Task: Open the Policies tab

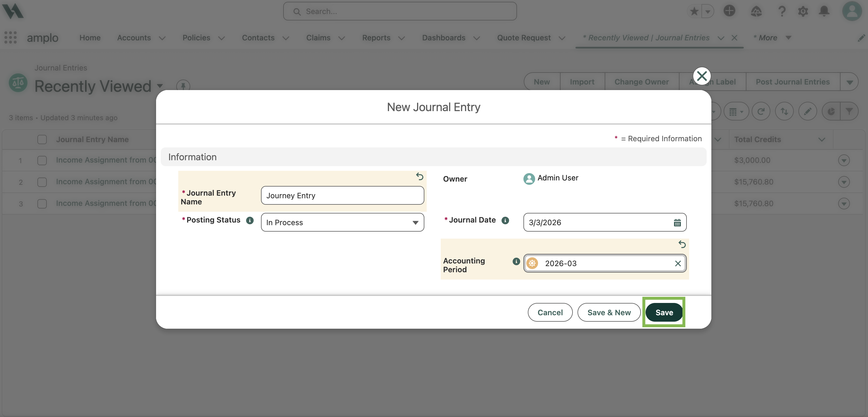Action: pos(196,38)
